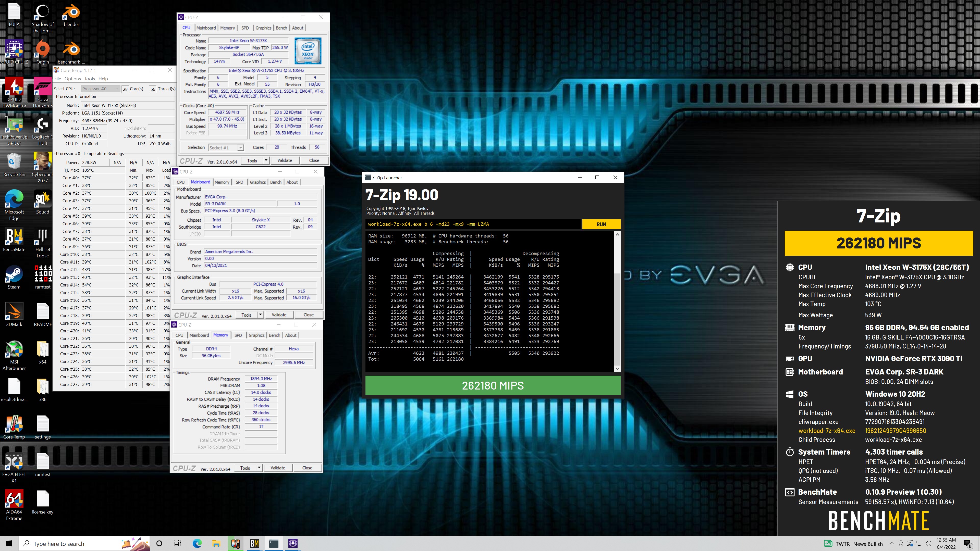The image size is (980, 551).
Task: Open the settings file on desktop
Action: (43, 428)
